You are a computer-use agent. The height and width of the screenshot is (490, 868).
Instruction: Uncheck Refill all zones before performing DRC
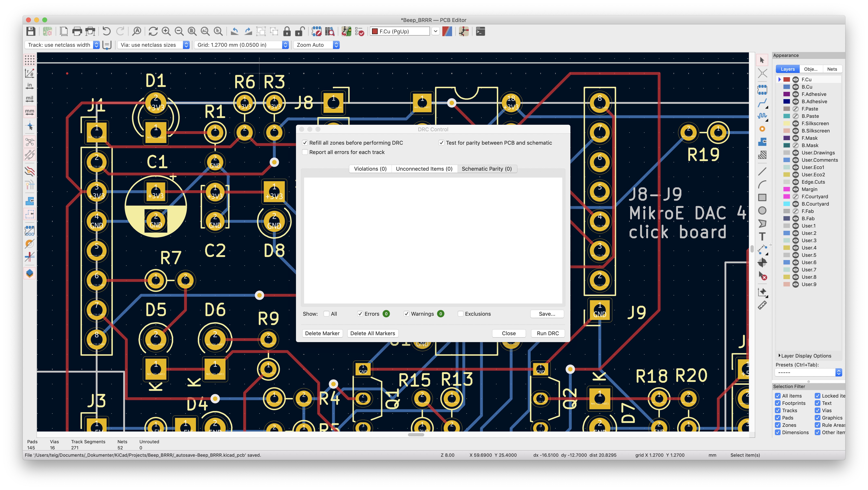click(305, 143)
